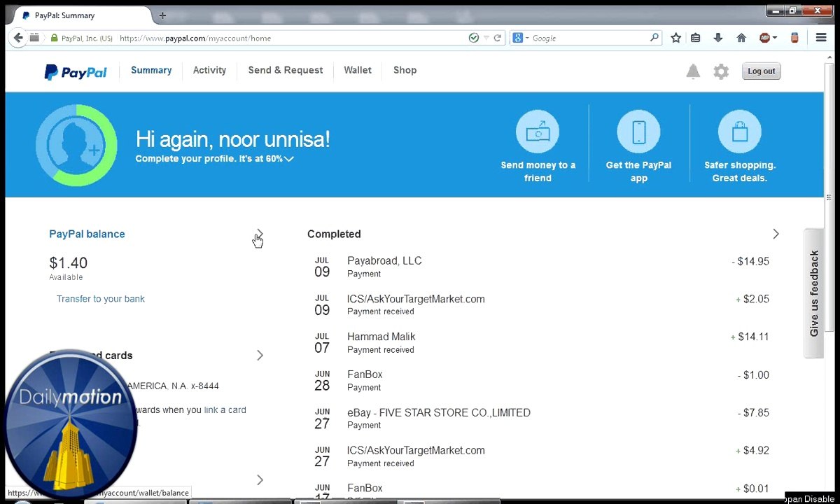Click Transfer to your bank link

click(101, 299)
